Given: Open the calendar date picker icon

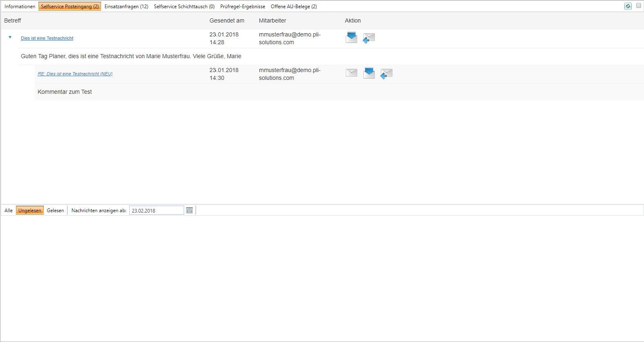Looking at the screenshot, I should tap(189, 211).
